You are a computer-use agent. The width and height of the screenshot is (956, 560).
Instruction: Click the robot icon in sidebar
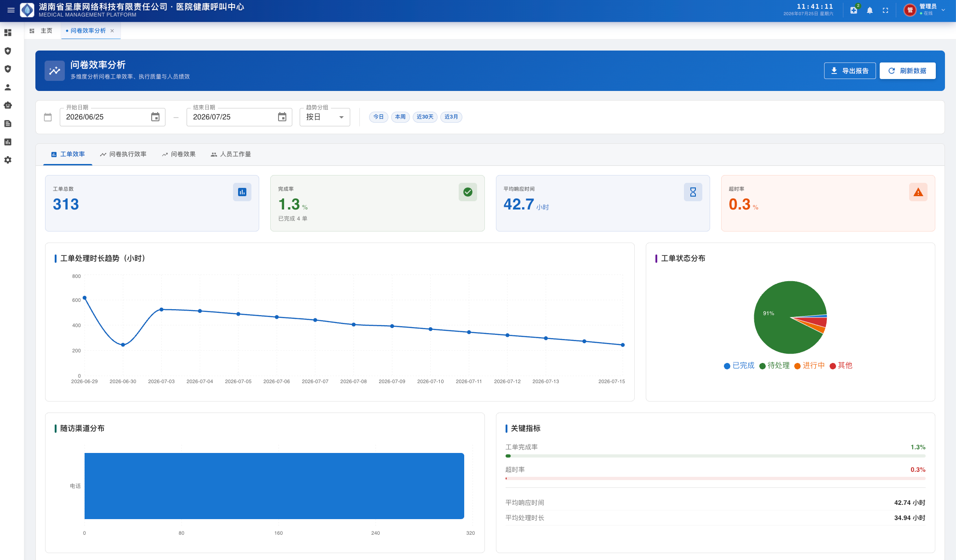8,105
